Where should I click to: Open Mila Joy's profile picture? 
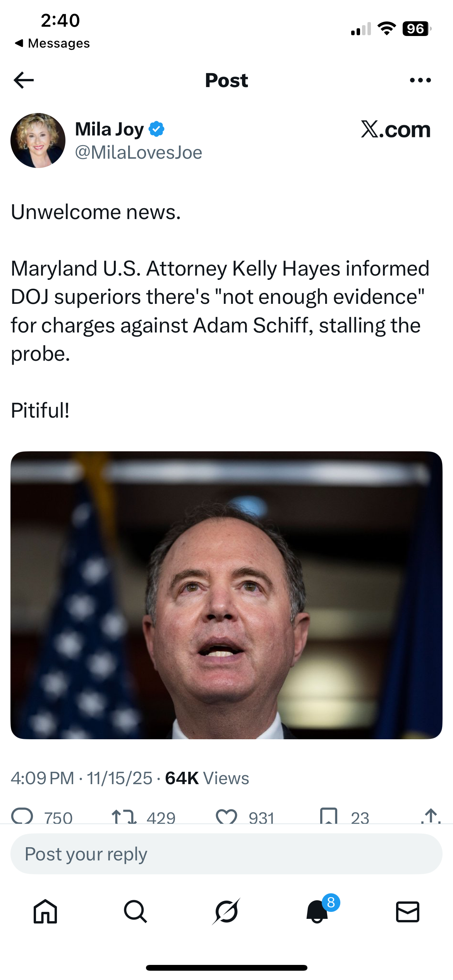pyautogui.click(x=38, y=140)
